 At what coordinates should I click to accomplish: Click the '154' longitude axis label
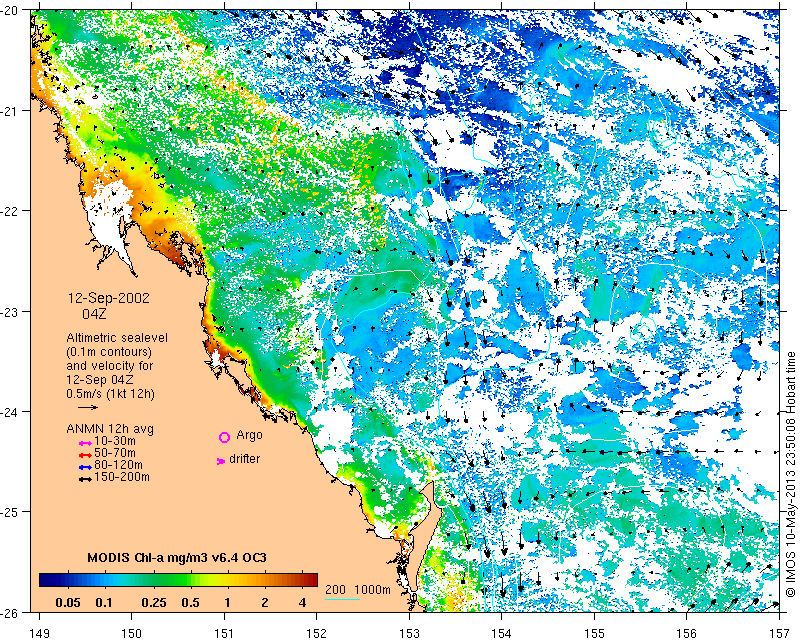tap(502, 633)
